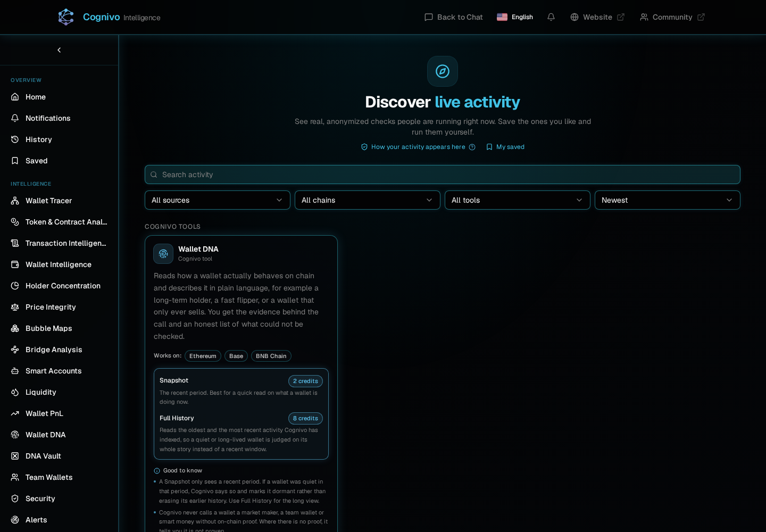Click the Wallet Tracer network icon
766x532 pixels.
tap(15, 201)
